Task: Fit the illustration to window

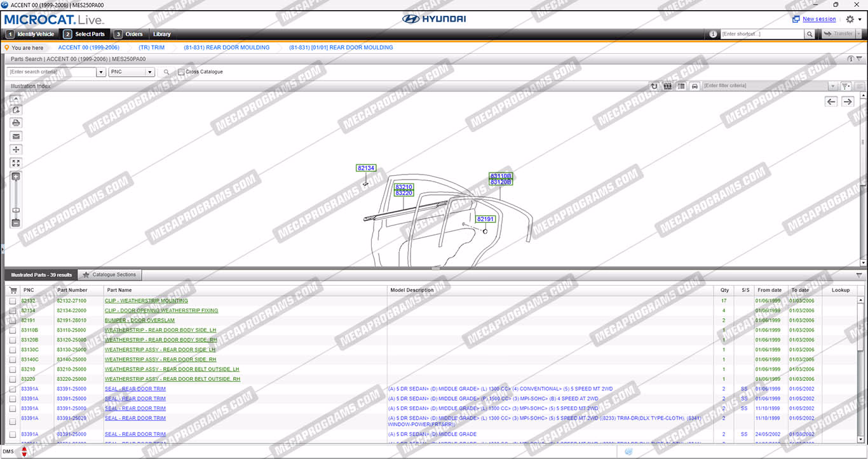Action: (16, 163)
